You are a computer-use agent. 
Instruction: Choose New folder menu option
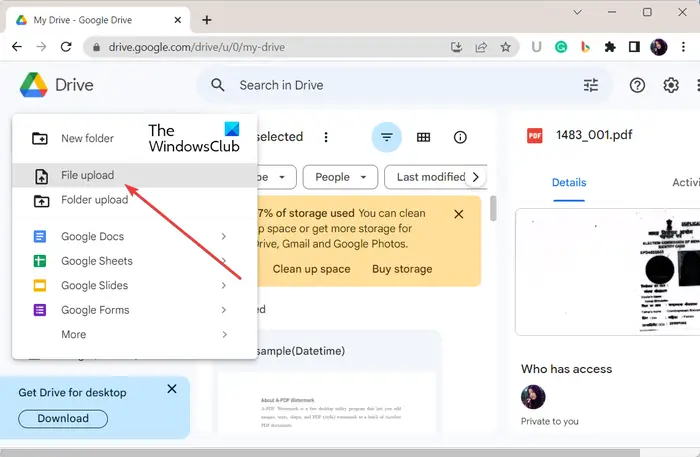pos(87,139)
